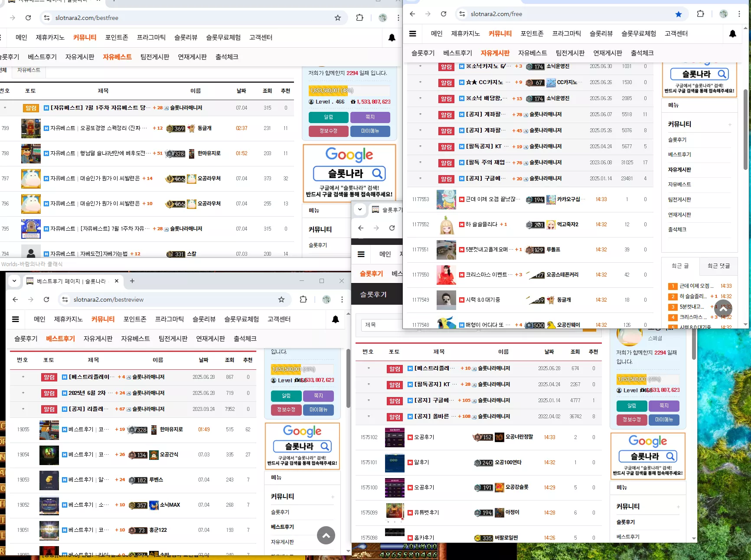Go forward in the slotnara2.com/free window
This screenshot has height=560, width=751.
(428, 14)
